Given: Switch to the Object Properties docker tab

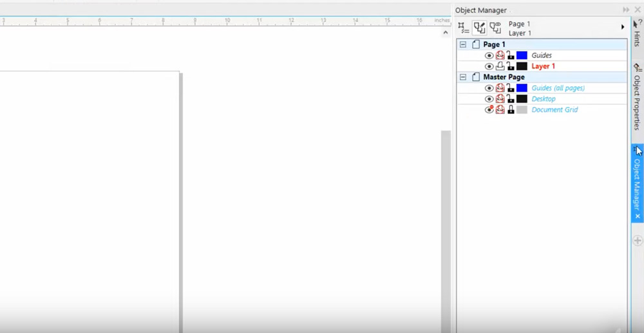Looking at the screenshot, I should 638,97.
